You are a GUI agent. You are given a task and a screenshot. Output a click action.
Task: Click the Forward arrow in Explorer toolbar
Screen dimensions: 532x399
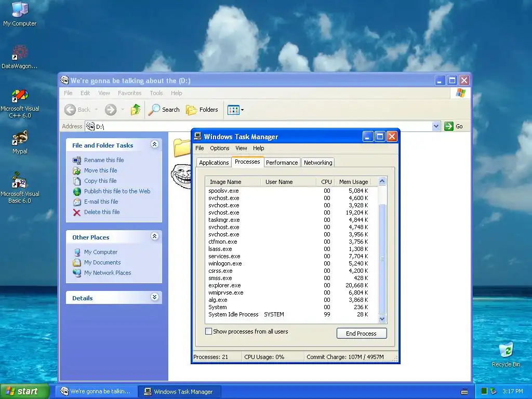[x=111, y=110]
